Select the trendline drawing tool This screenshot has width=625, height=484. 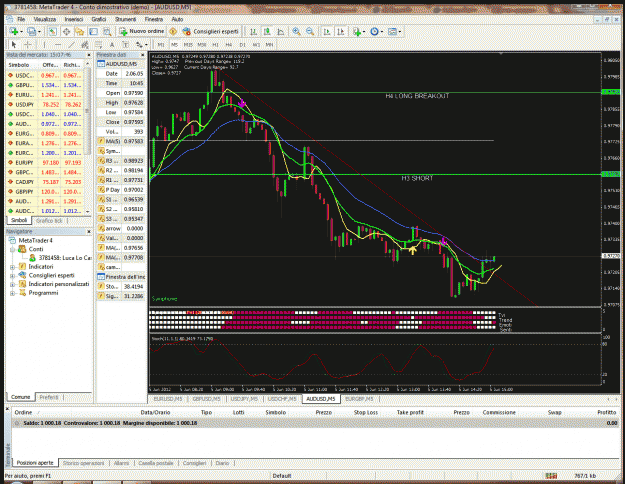[71, 45]
